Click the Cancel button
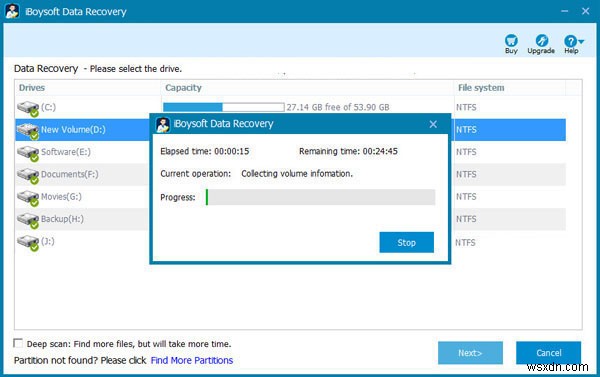600x377 pixels. click(549, 353)
